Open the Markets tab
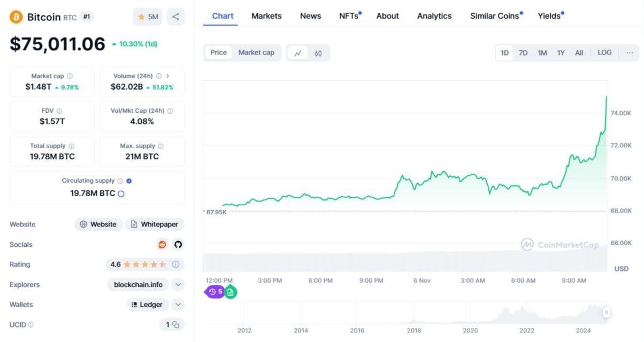644x342 pixels. [266, 16]
